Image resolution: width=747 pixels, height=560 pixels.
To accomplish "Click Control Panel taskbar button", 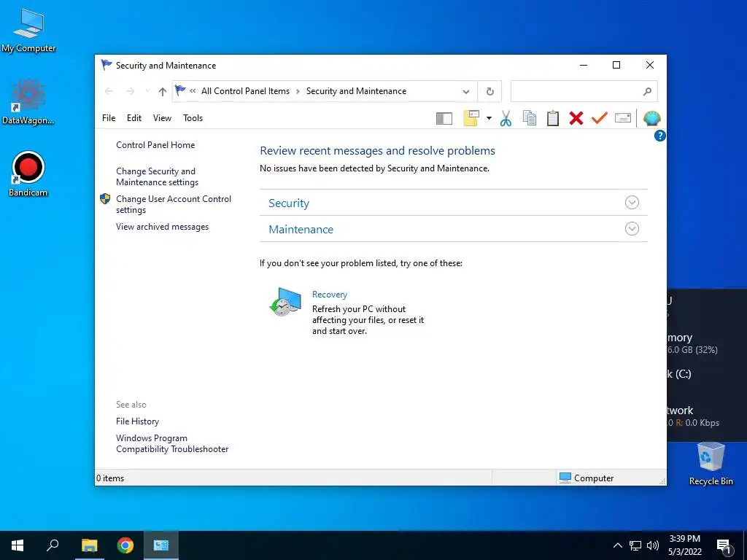I will (161, 545).
